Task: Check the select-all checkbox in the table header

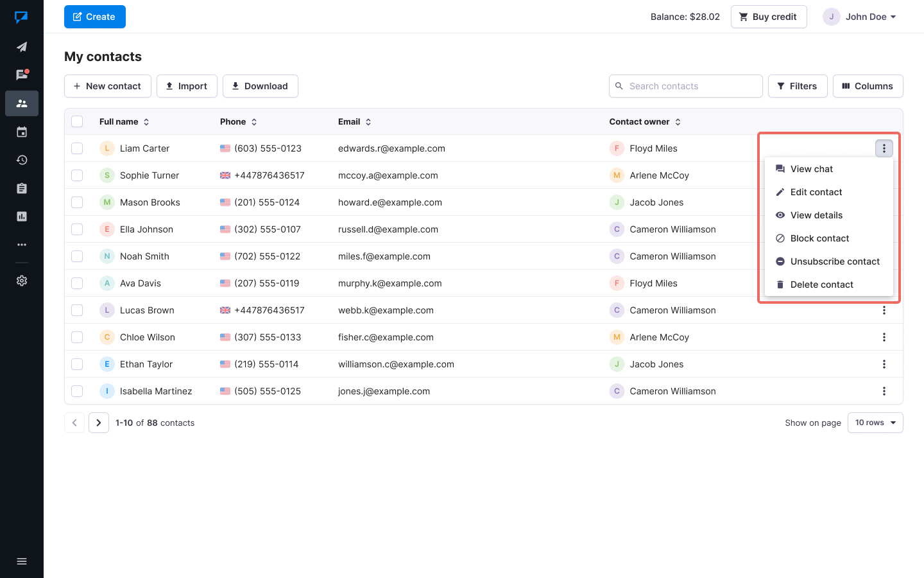Action: 77,121
